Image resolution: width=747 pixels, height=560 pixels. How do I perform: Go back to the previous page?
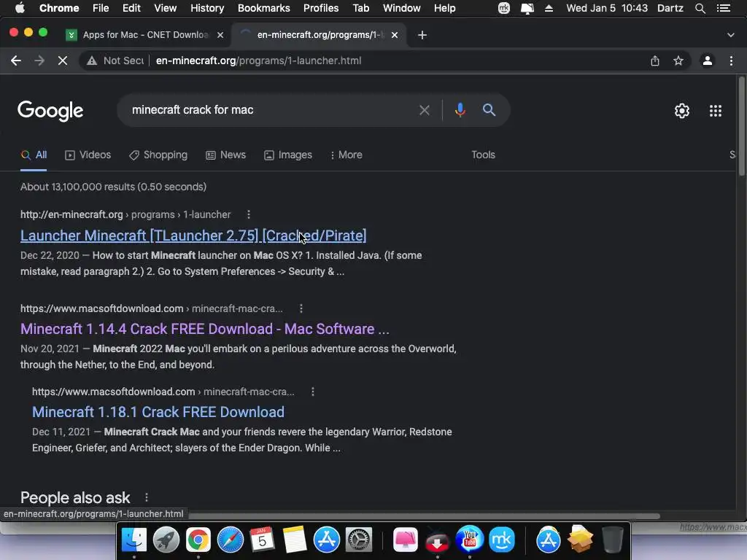(x=16, y=61)
